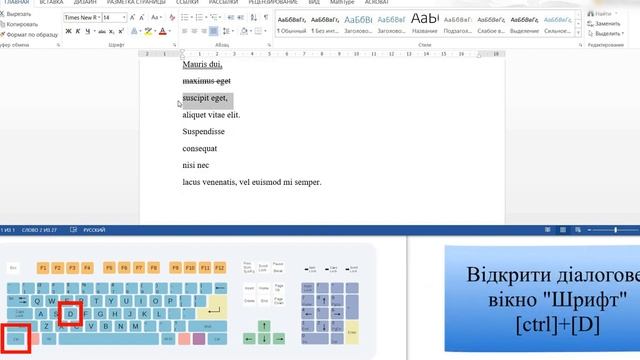Expand the font dialog launcher
Screen dimensions: 640x360
point(175,45)
